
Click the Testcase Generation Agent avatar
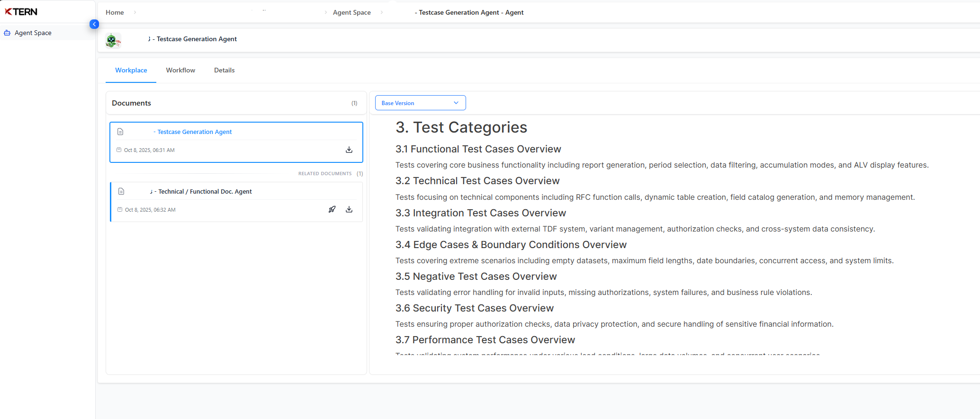(113, 41)
